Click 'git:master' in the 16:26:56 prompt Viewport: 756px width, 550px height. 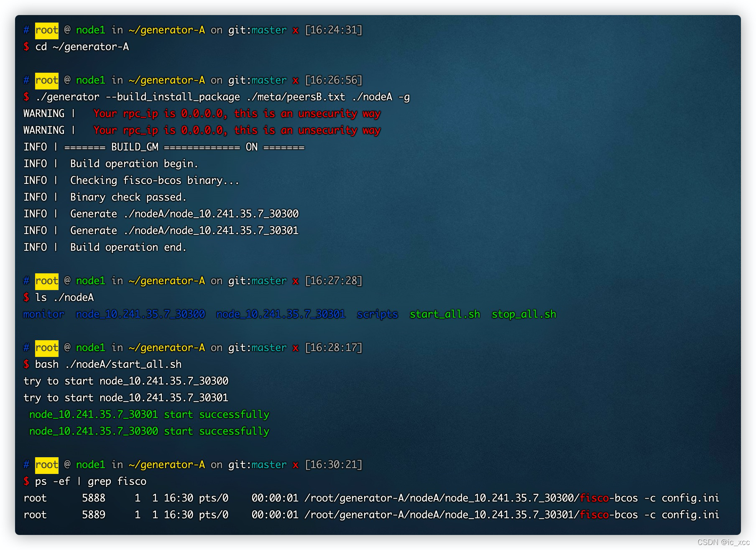(x=258, y=80)
